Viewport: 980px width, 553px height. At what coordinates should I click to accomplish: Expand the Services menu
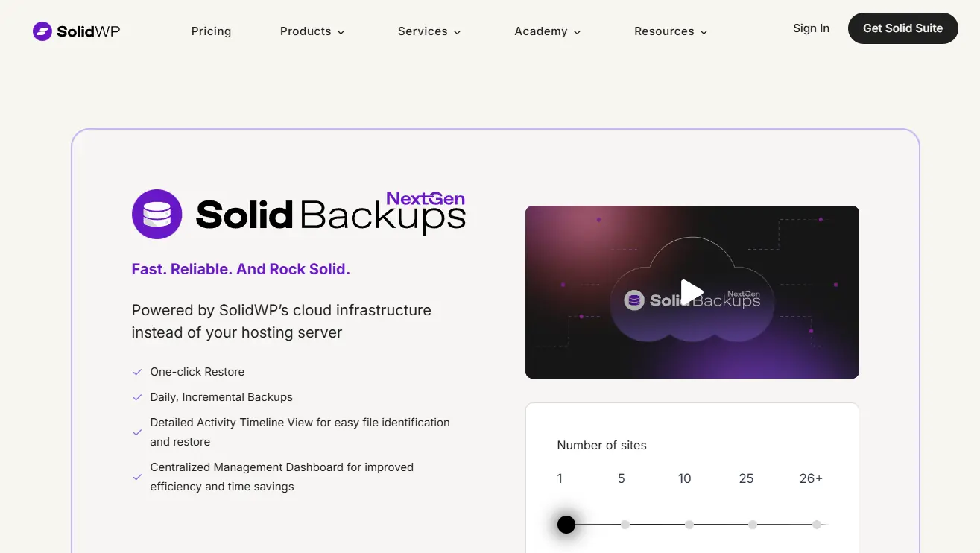coord(429,31)
